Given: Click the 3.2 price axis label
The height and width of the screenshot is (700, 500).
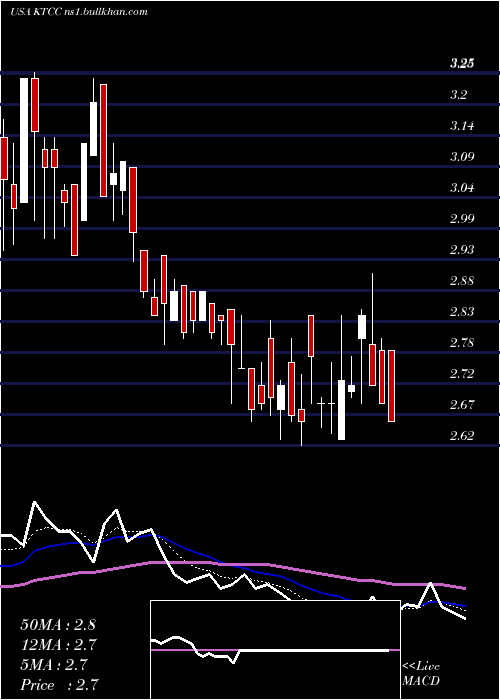Looking at the screenshot, I should 458,95.
